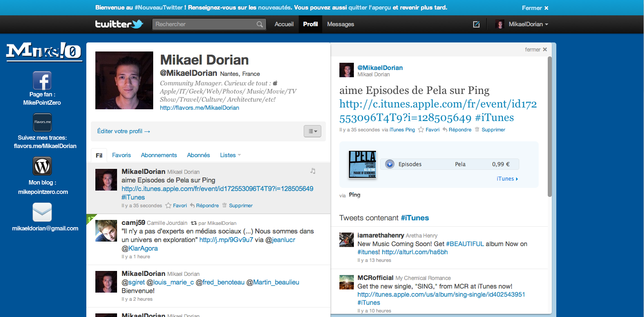644x317 pixels.
Task: Click the detail pane vertical scrollbar
Action: coord(550,126)
